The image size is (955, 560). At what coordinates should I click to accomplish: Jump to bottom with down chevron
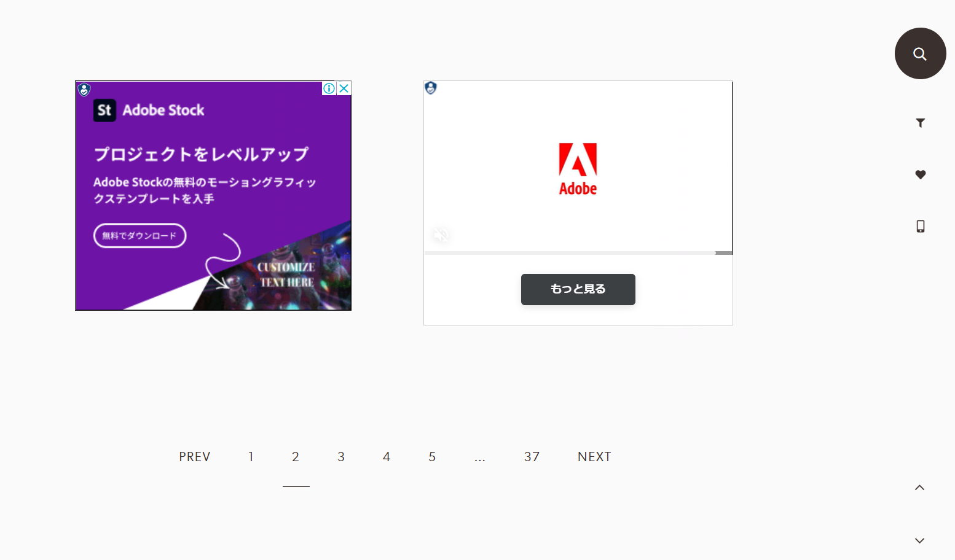coord(919,540)
